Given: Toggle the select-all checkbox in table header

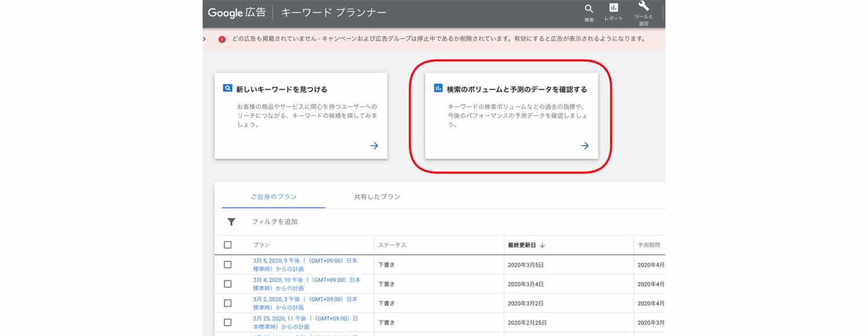Looking at the screenshot, I should [x=227, y=245].
